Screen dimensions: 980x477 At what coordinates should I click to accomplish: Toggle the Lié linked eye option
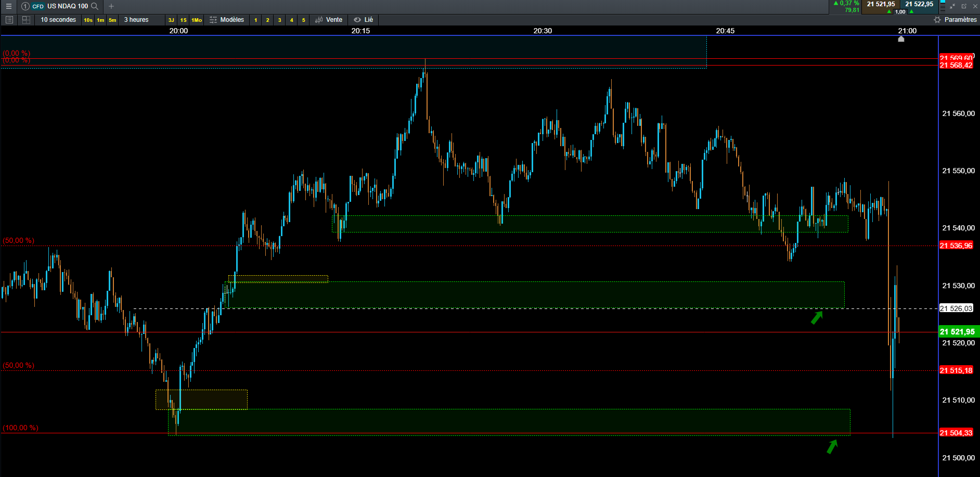(x=364, y=20)
